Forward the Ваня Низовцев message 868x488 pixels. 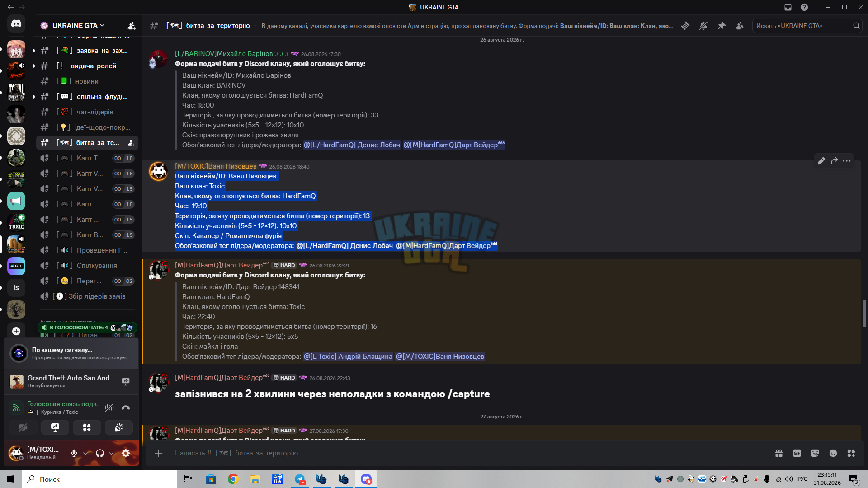coord(834,161)
